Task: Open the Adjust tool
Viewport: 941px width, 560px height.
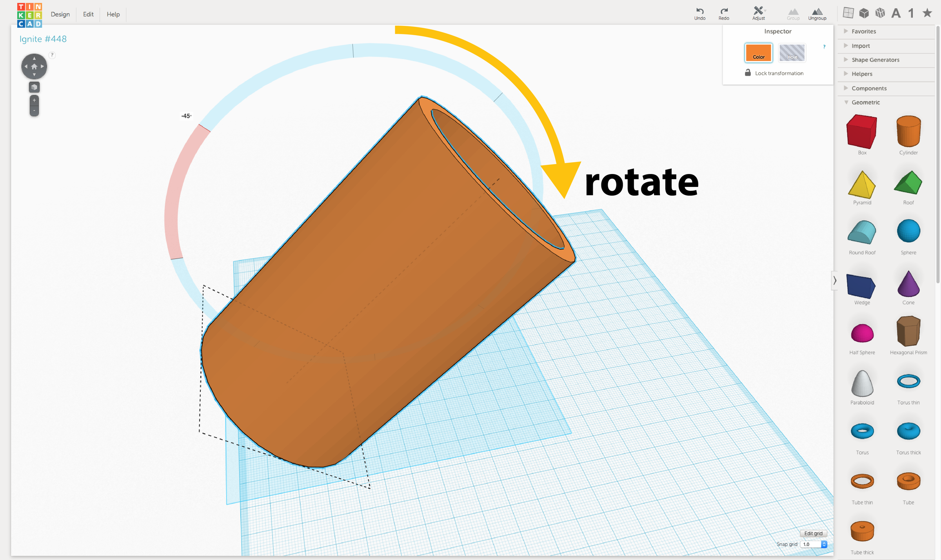Action: [x=758, y=11]
